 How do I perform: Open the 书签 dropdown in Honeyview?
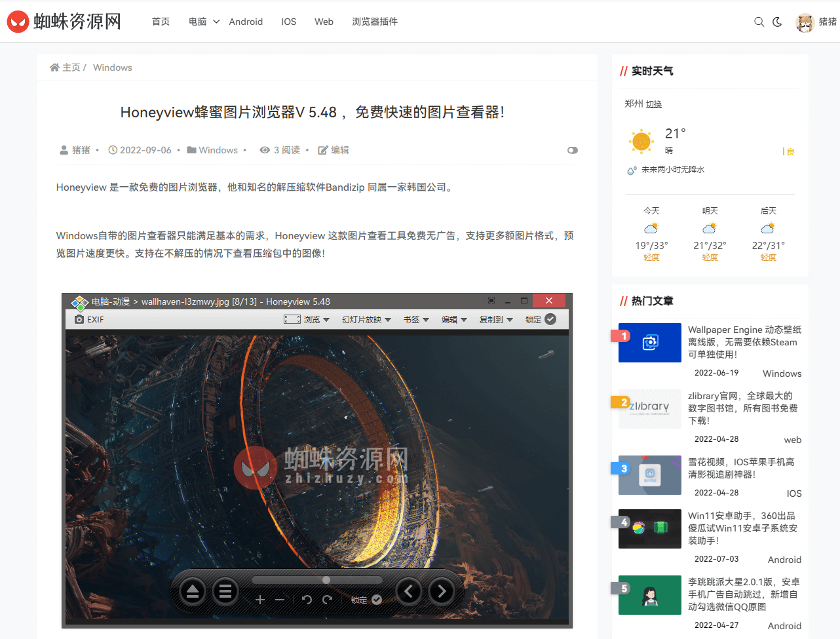coord(416,320)
